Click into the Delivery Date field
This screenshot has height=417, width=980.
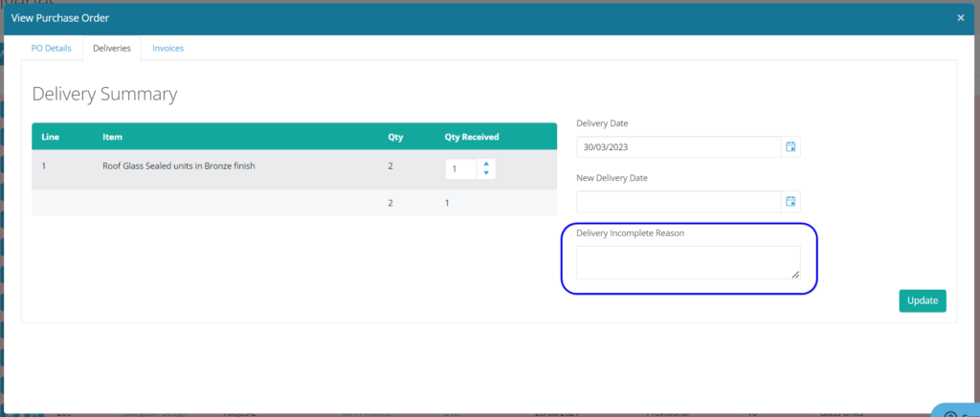coord(679,147)
